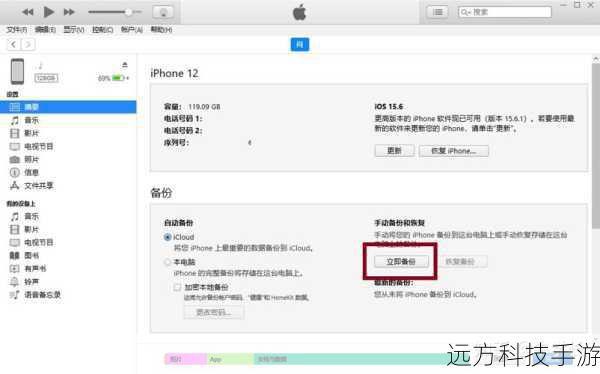
Task: Click the vertical scrollbar on the right
Action: pyautogui.click(x=596, y=145)
